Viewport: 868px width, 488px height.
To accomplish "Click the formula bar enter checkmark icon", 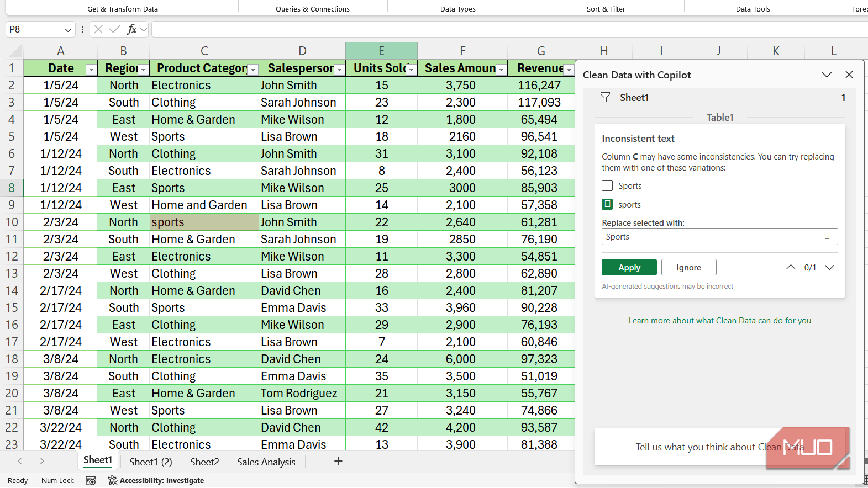I will [115, 29].
